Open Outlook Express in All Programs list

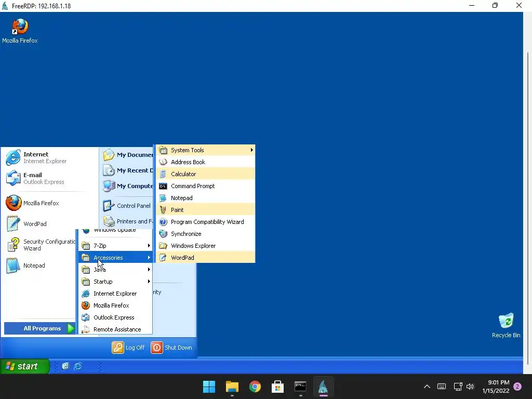(x=116, y=317)
